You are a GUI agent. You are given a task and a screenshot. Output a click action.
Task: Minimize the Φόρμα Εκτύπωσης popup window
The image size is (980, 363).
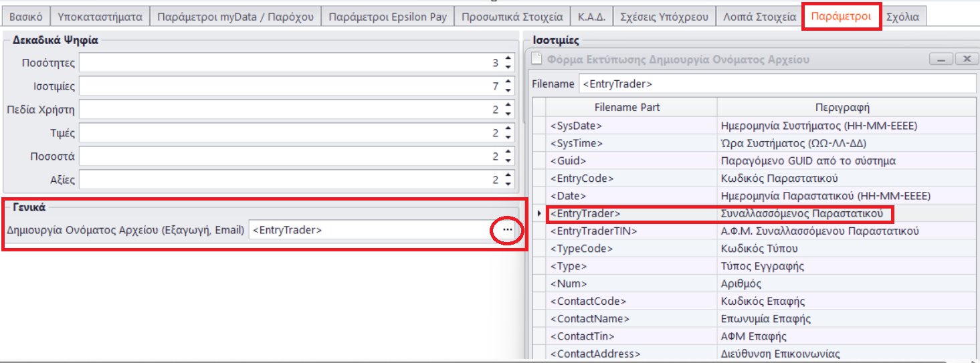tap(941, 59)
